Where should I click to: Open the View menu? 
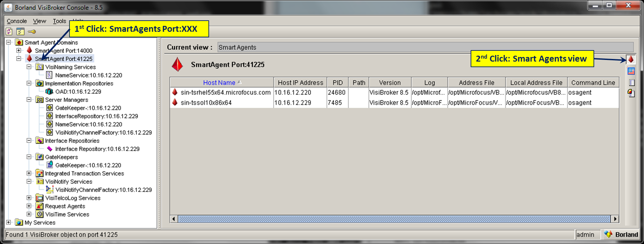39,21
